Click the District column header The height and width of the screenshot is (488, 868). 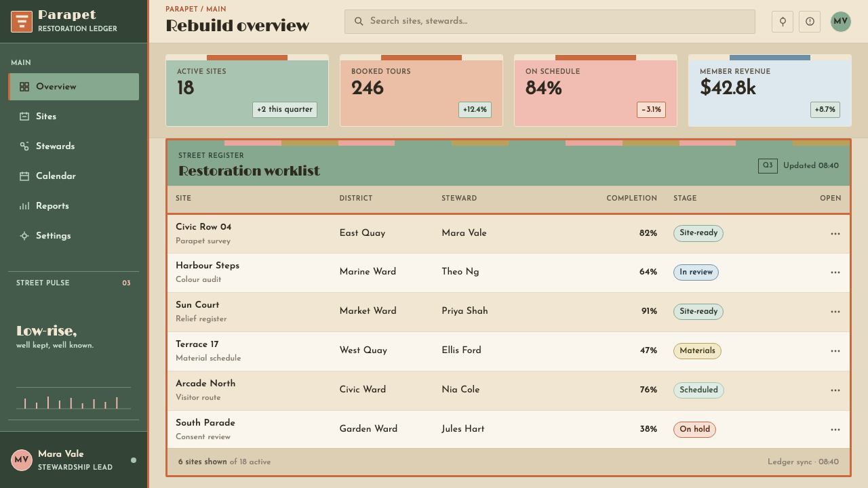point(356,199)
